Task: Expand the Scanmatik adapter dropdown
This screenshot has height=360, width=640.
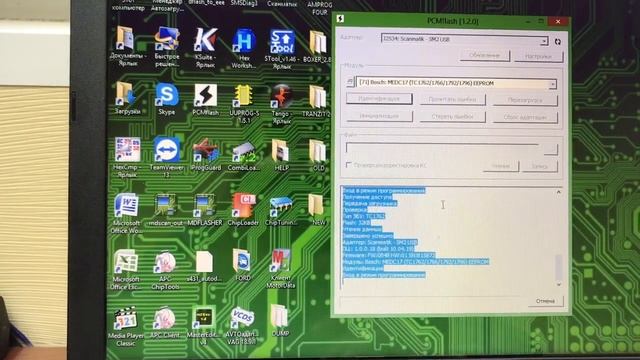Action: pyautogui.click(x=544, y=41)
